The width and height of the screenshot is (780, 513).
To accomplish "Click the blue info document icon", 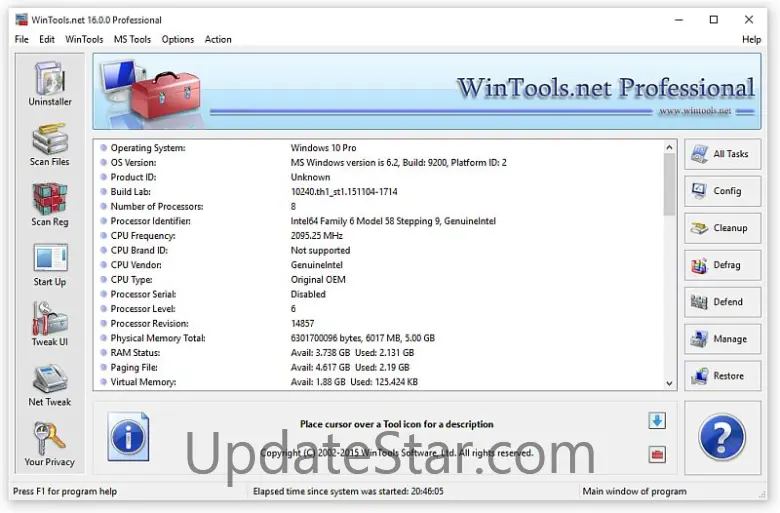I will tap(128, 436).
